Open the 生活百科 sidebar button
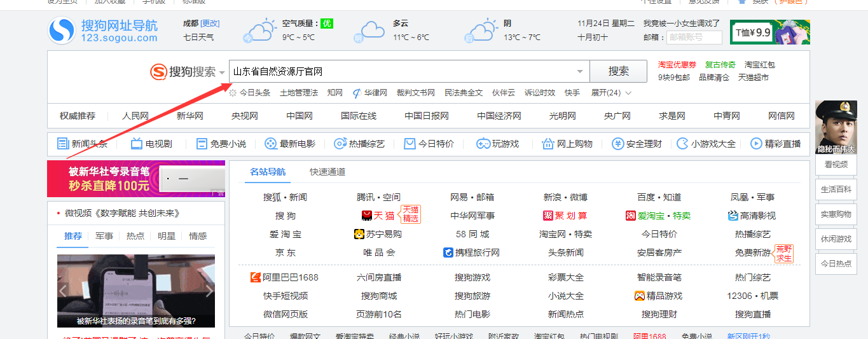 coord(836,190)
